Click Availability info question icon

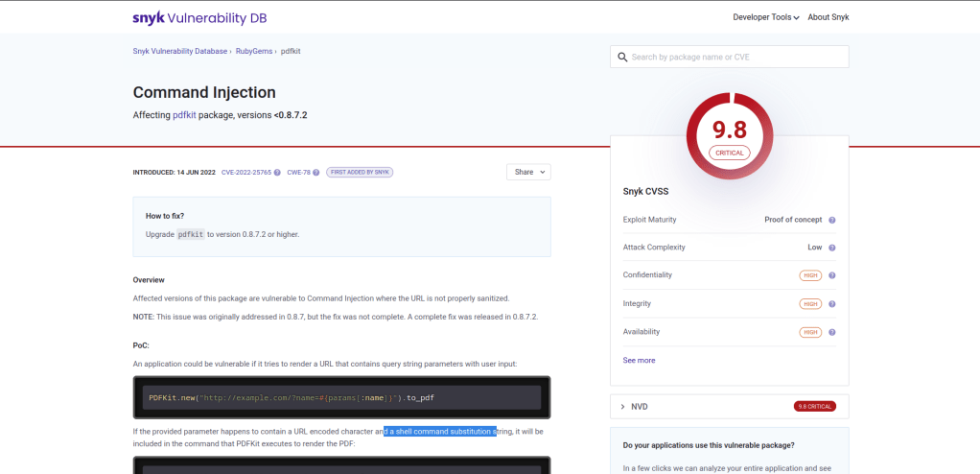point(831,332)
